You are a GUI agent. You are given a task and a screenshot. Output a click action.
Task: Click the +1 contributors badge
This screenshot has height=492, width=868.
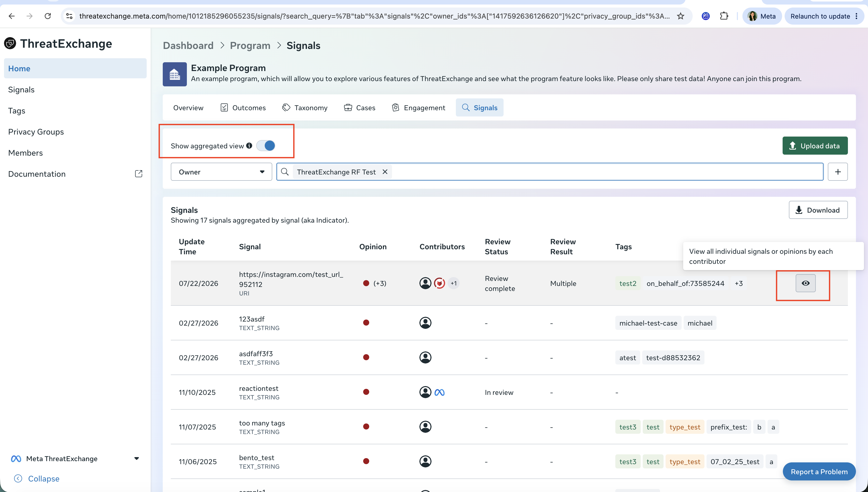[454, 283]
